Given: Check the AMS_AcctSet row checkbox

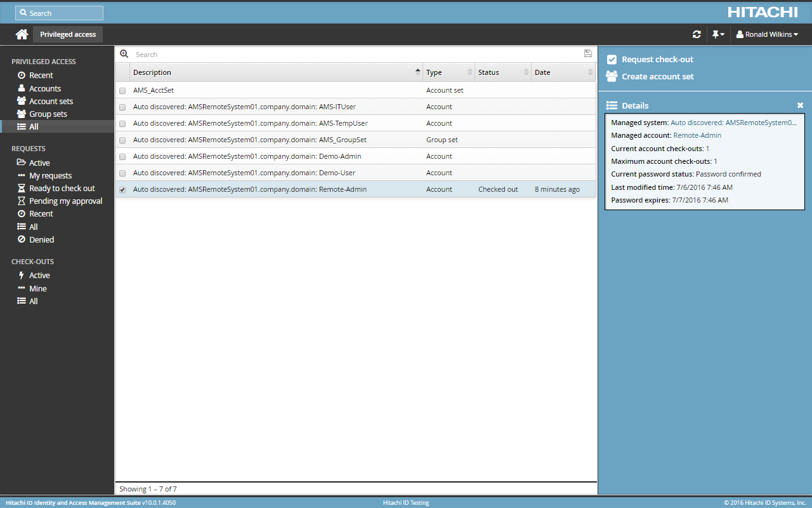Looking at the screenshot, I should pyautogui.click(x=122, y=90).
